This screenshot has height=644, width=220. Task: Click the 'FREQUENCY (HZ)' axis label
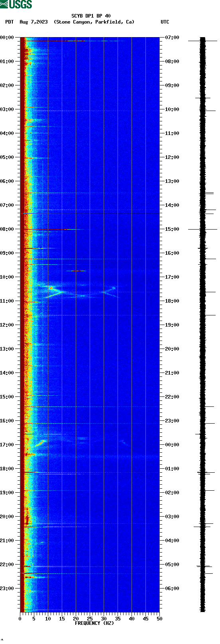(94, 623)
